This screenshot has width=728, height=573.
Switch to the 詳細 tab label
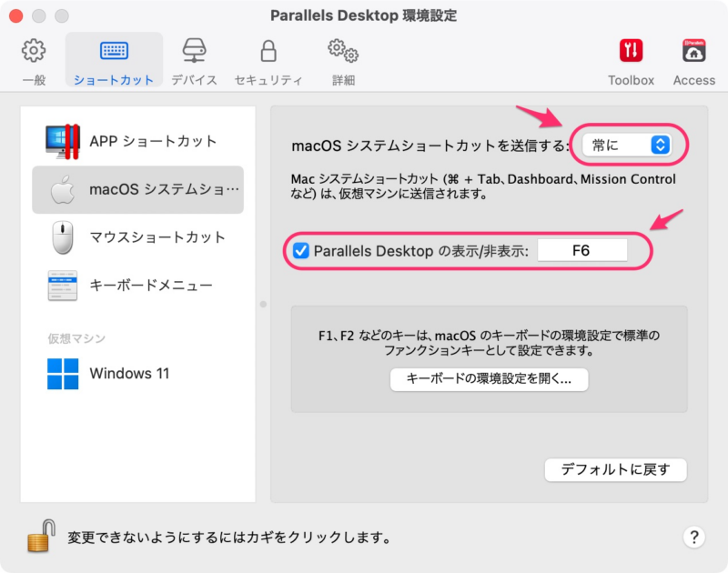point(343,80)
